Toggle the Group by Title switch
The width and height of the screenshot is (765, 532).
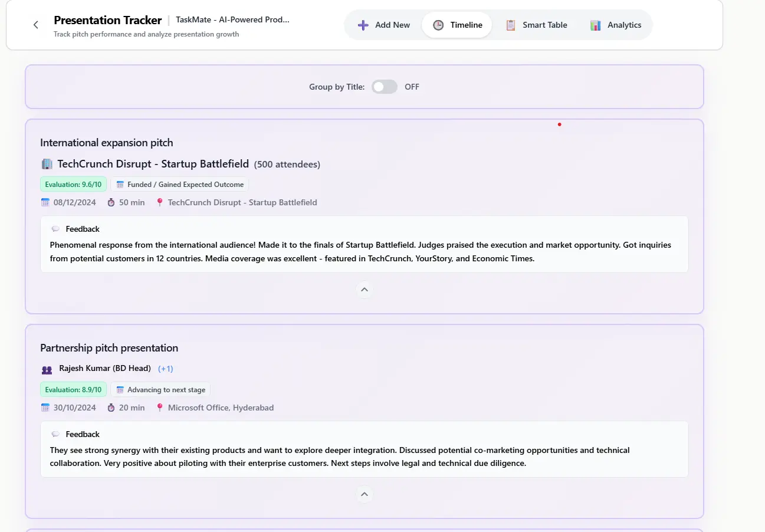pos(385,87)
